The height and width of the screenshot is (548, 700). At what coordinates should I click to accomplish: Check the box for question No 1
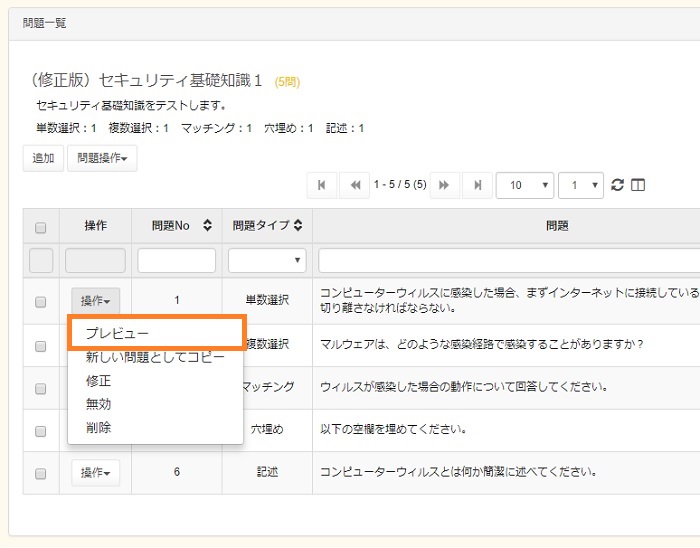(41, 301)
